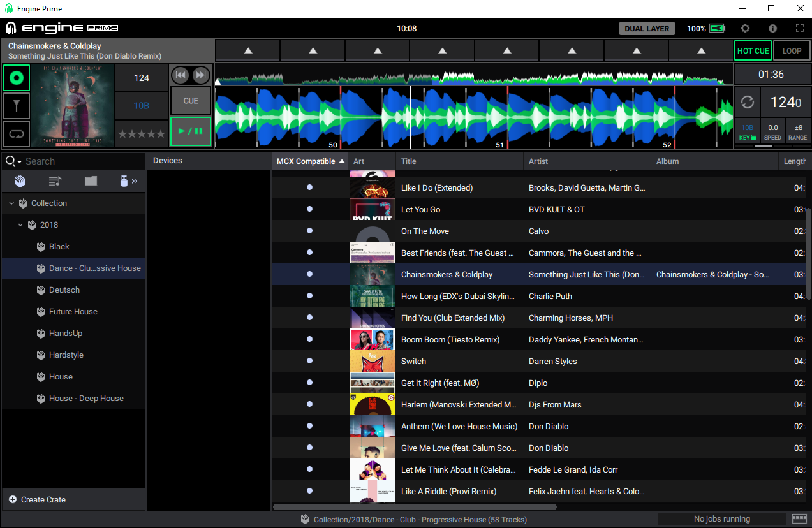Select the green vinyl deck view icon
This screenshot has height=528, width=812.
pyautogui.click(x=17, y=78)
